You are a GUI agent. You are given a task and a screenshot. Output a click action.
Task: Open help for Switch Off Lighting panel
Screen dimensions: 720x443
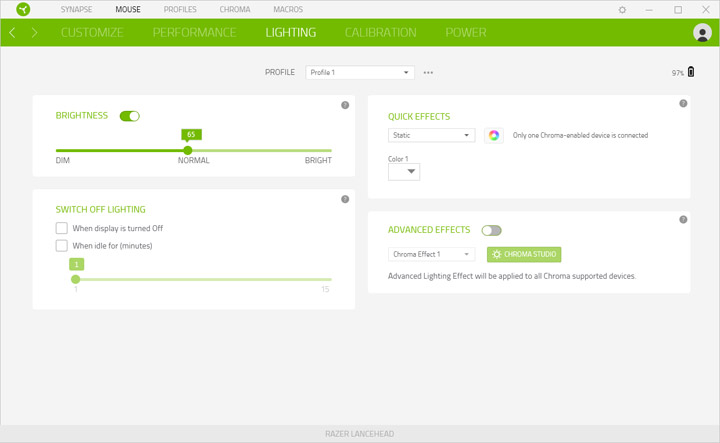345,199
